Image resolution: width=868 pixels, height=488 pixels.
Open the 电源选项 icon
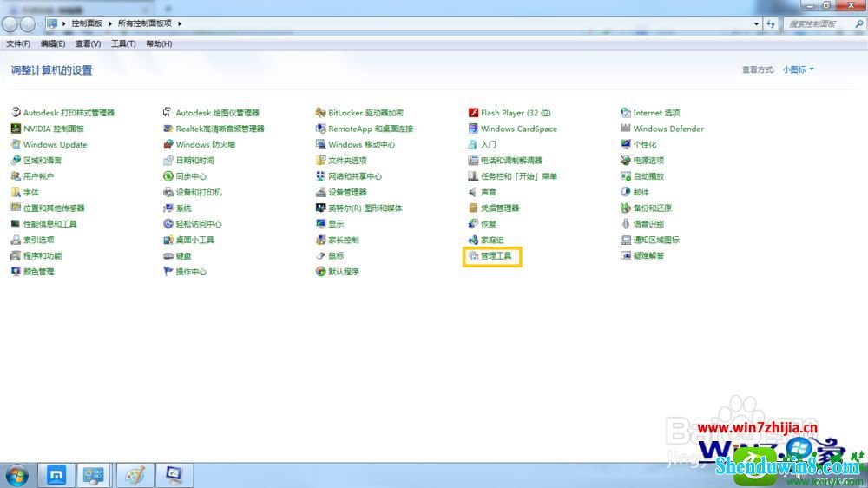point(626,160)
